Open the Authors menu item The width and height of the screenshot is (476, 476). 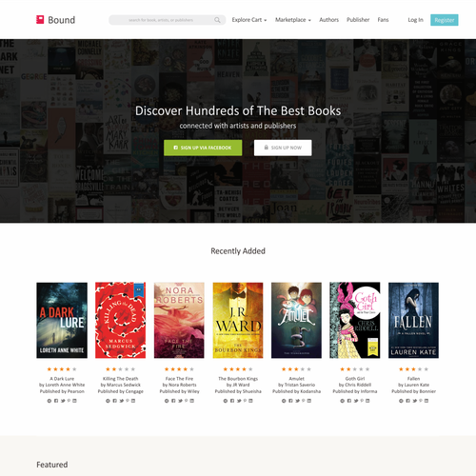[328, 20]
